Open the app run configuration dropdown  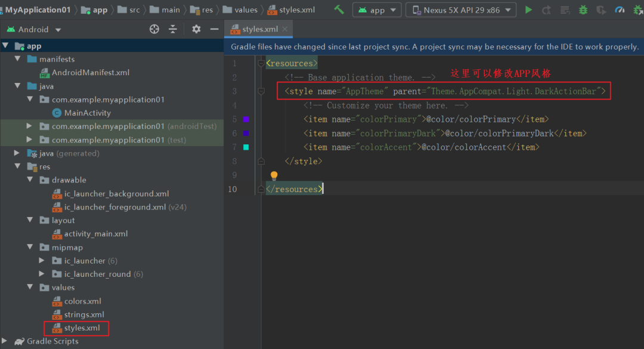tap(377, 10)
